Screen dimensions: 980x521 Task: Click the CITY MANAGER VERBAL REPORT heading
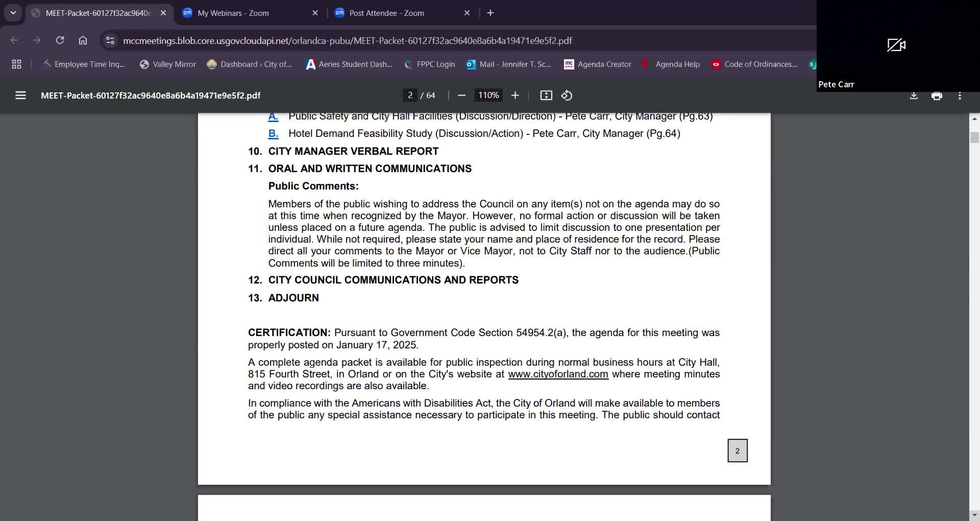tap(353, 151)
